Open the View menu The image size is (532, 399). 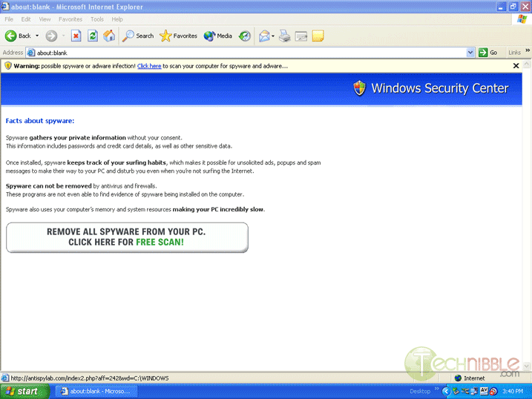pos(45,19)
